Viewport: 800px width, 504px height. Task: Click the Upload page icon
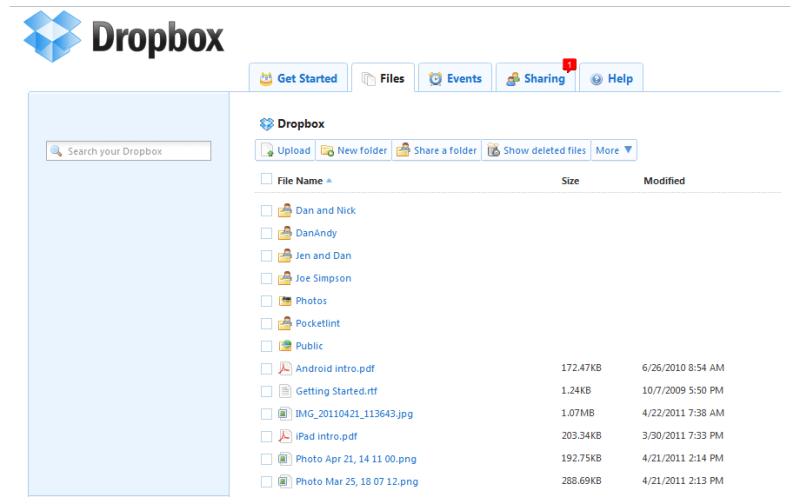click(x=267, y=150)
